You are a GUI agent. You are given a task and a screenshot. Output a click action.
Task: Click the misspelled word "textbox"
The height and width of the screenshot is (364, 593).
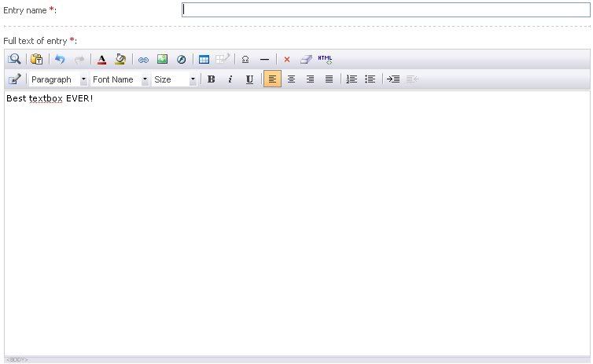click(46, 98)
